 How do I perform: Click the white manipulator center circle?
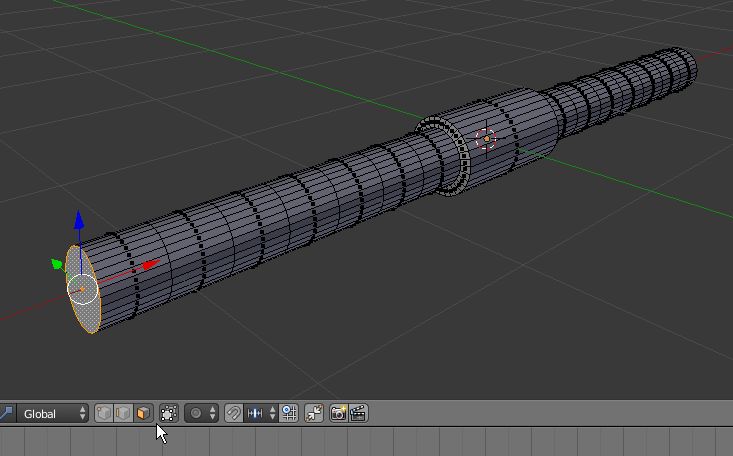coord(83,290)
